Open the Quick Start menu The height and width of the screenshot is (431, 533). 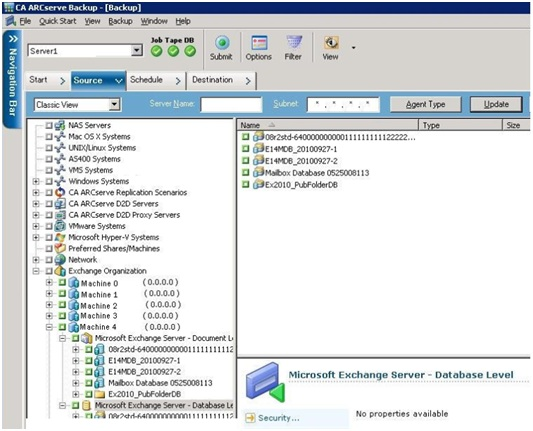pos(57,21)
